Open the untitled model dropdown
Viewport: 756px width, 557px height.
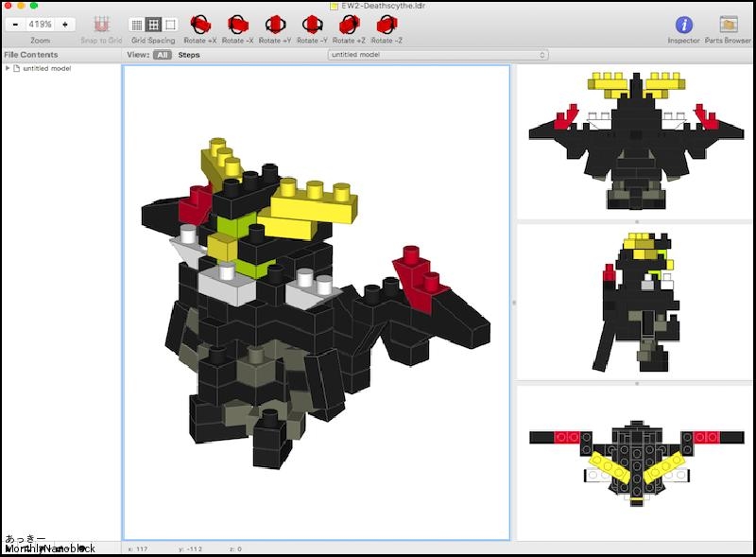pyautogui.click(x=438, y=55)
